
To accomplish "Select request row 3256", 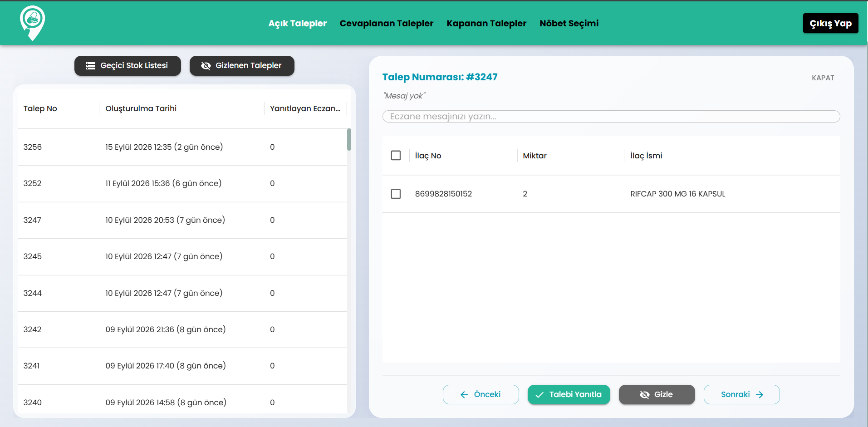I will coord(182,147).
